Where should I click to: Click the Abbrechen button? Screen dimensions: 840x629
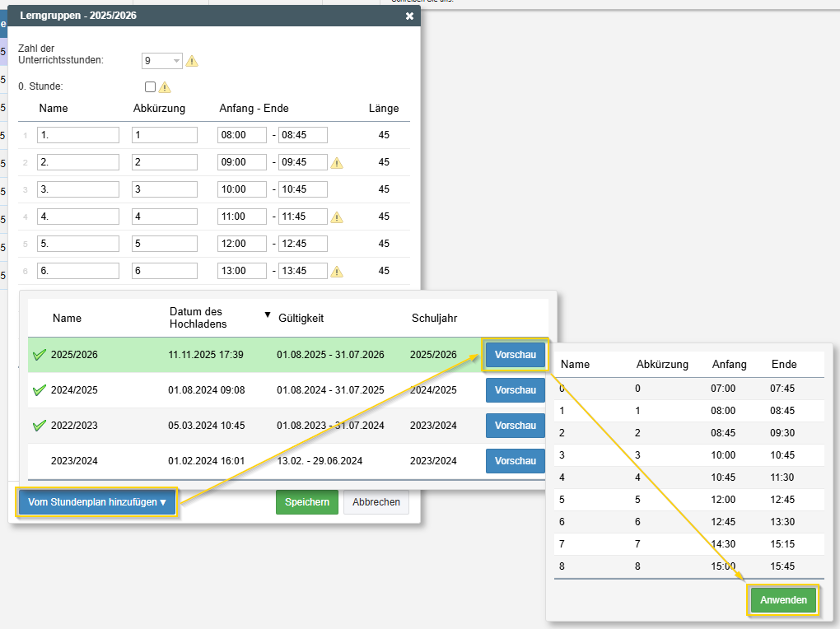[376, 502]
